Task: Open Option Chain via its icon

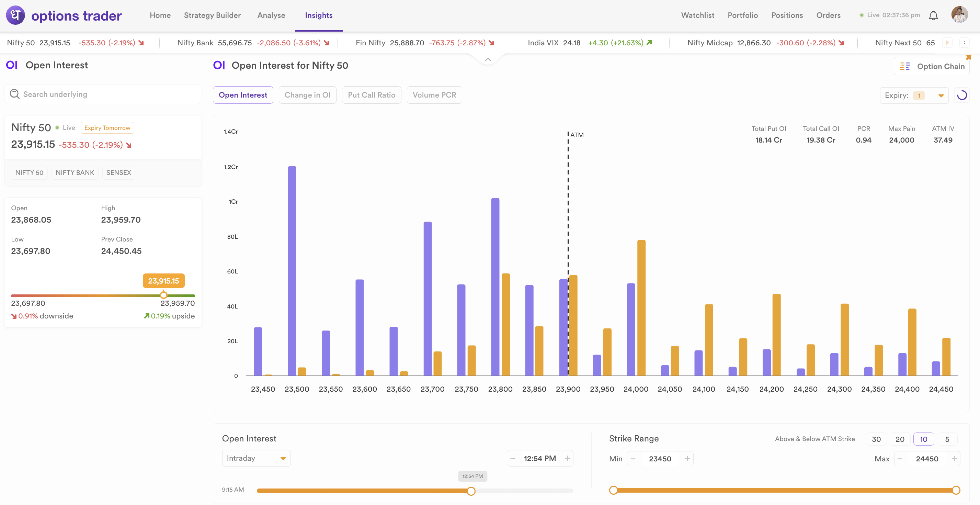Action: pyautogui.click(x=905, y=66)
